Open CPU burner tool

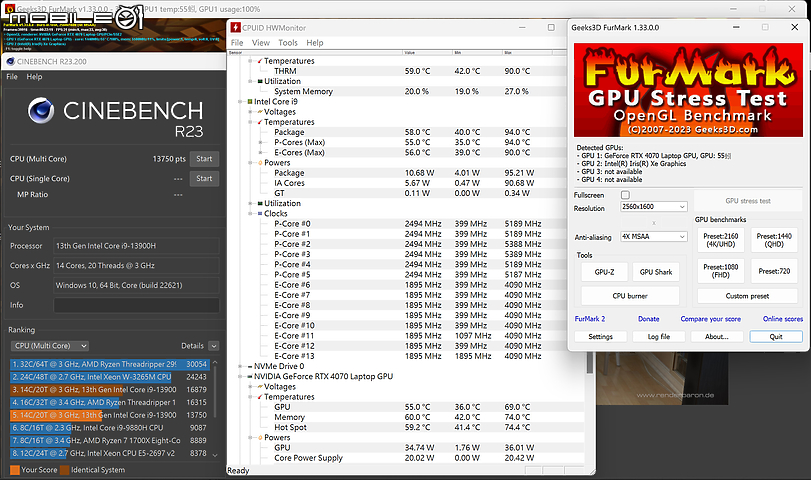[630, 296]
